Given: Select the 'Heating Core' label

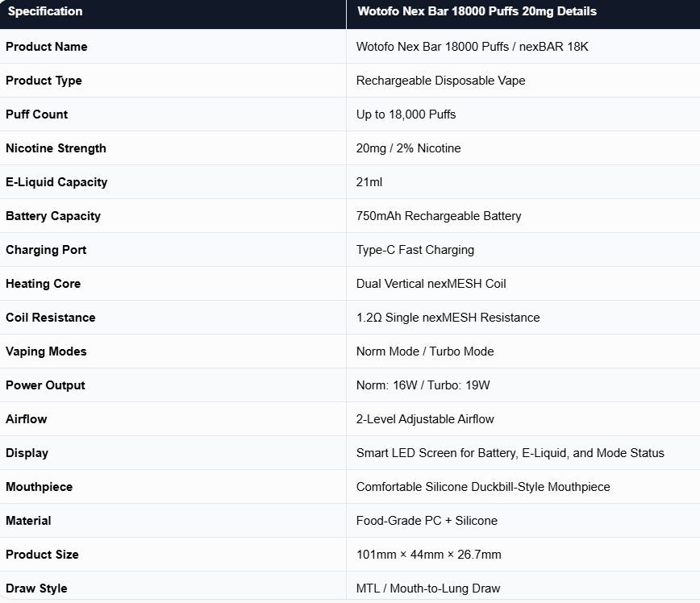Looking at the screenshot, I should (x=44, y=284).
